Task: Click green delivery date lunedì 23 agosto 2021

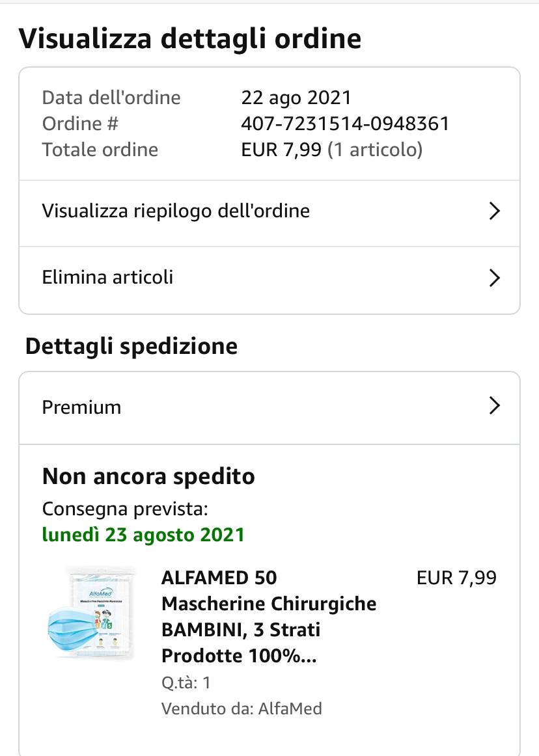Action: tap(143, 535)
